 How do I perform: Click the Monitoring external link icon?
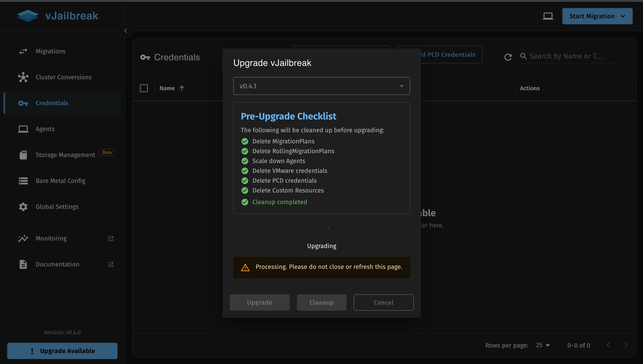click(111, 238)
